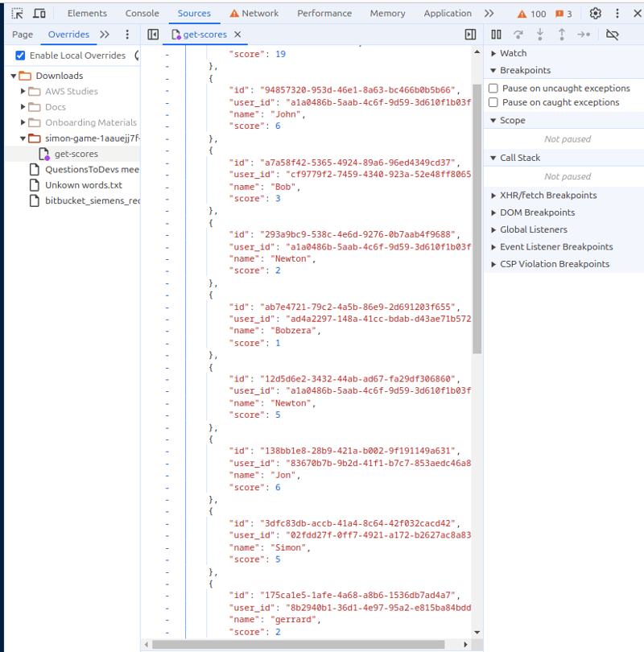The width and height of the screenshot is (644, 652).
Task: Show more navigator tabs chevron
Action: pos(105,35)
